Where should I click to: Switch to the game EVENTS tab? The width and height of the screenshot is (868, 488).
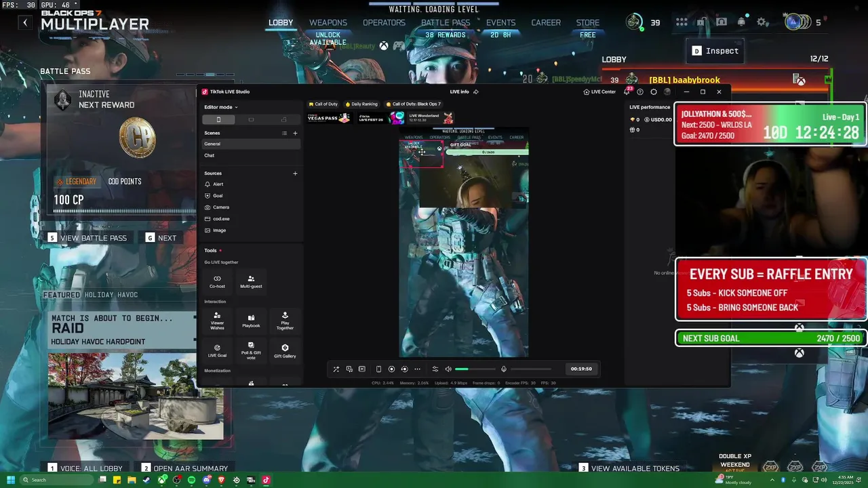click(x=500, y=23)
